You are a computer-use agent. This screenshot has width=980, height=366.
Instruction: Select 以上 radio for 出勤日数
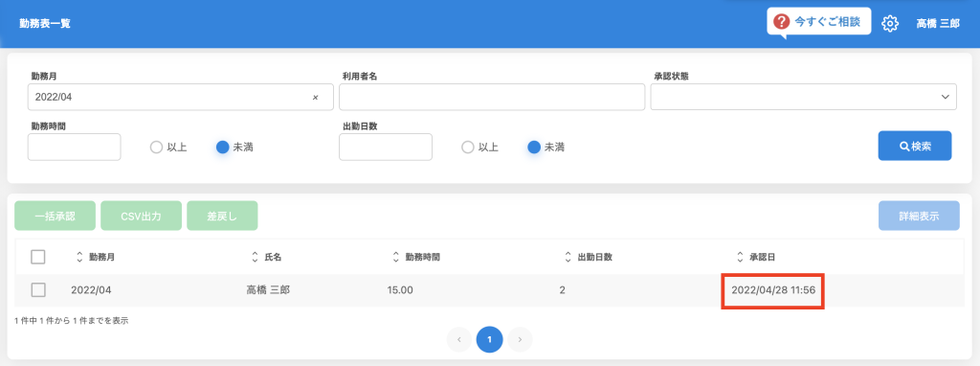coord(468,148)
